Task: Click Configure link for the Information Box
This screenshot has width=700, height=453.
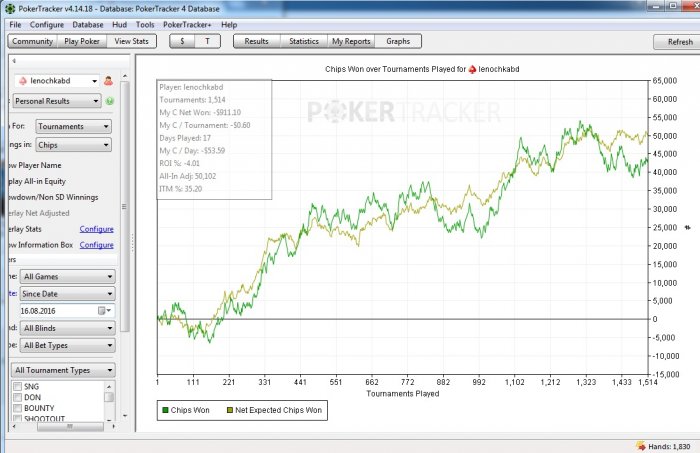Action: 96,245
